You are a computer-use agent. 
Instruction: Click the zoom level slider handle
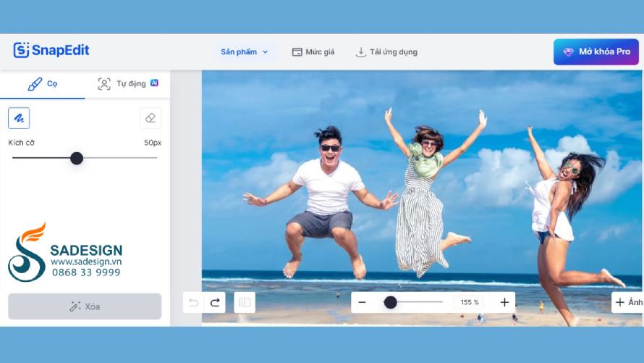(x=391, y=303)
